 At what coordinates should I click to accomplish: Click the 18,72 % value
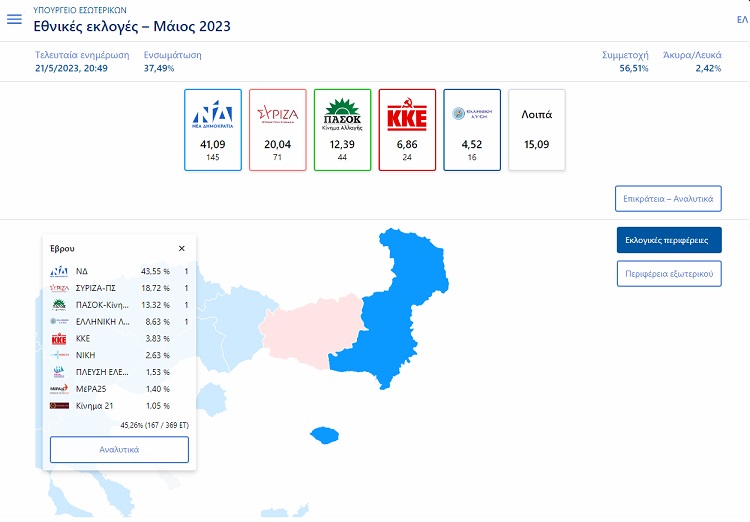[x=155, y=288]
